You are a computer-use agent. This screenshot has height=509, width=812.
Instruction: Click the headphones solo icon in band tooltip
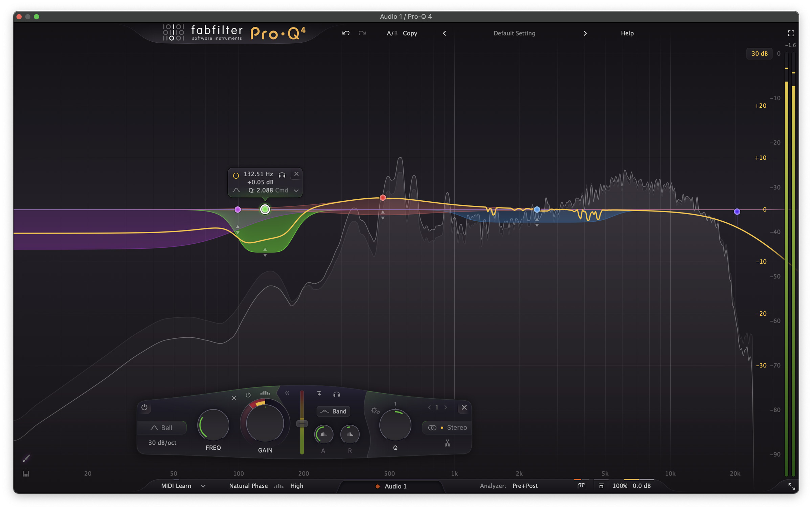(x=282, y=175)
